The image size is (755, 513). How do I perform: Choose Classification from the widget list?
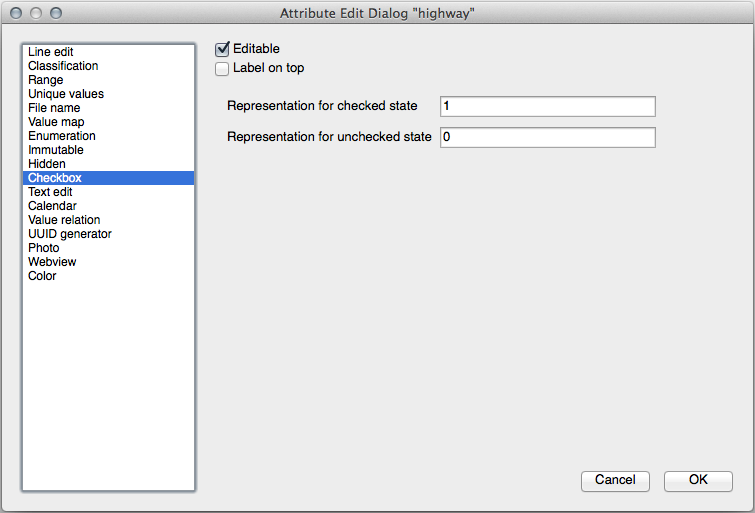[x=63, y=66]
